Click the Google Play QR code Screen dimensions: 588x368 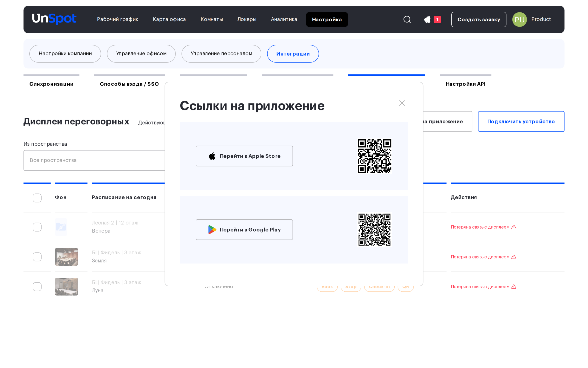pos(374,230)
